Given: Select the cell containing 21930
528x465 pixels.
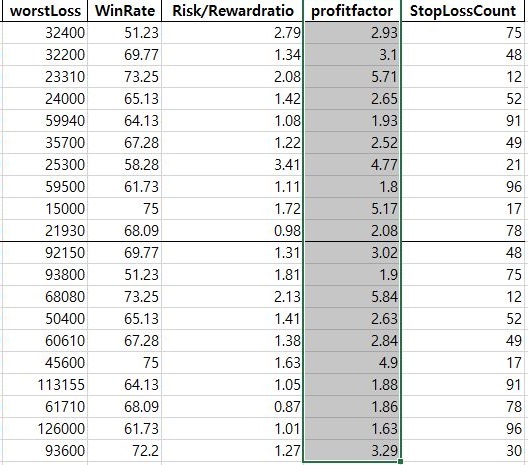Looking at the screenshot, I should click(x=45, y=230).
